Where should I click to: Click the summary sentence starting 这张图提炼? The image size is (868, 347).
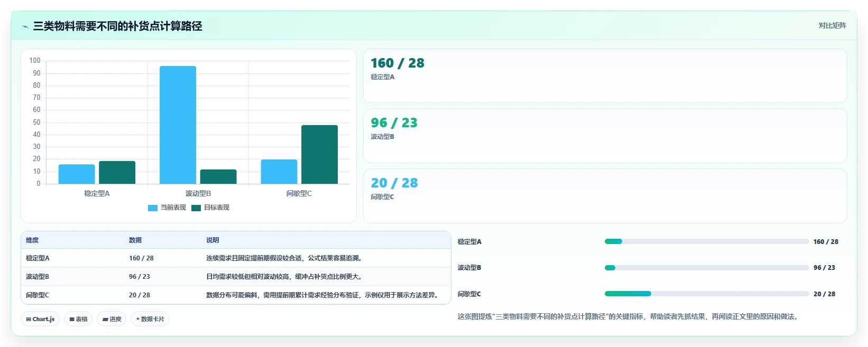click(629, 317)
